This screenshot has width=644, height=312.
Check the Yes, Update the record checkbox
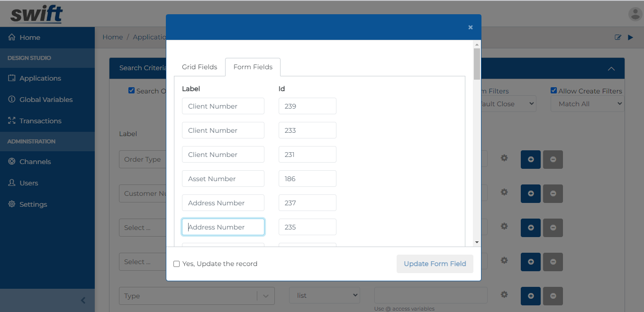click(x=176, y=264)
